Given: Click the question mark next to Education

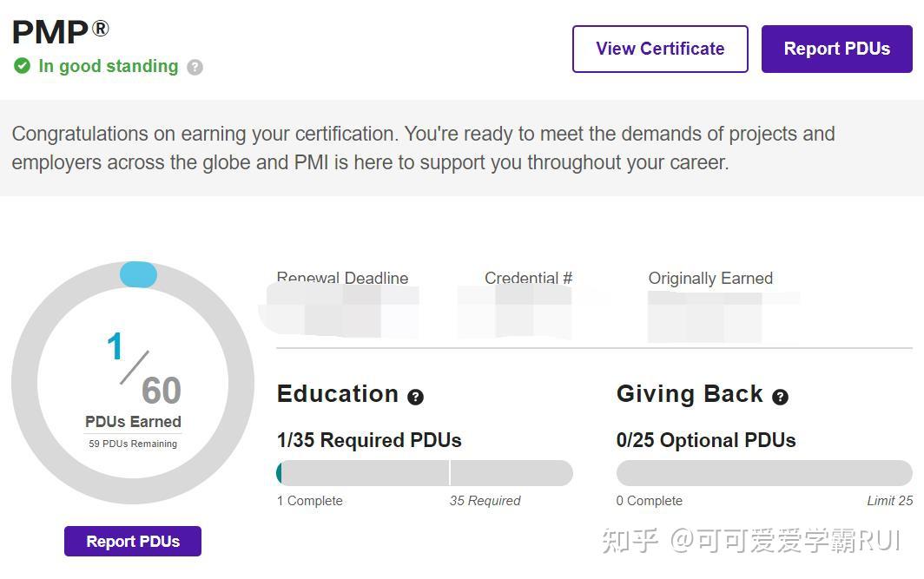Looking at the screenshot, I should pos(415,398).
